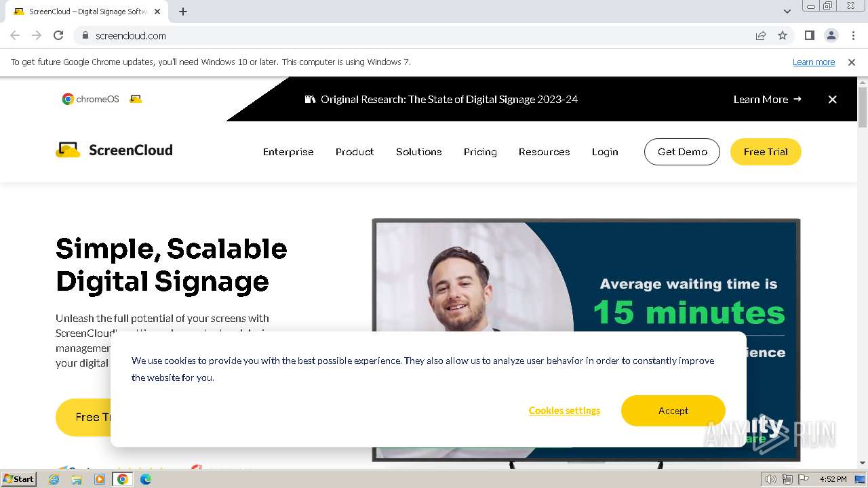Click the taskbar clock
Viewport: 868px width, 488px height.
[x=833, y=479]
